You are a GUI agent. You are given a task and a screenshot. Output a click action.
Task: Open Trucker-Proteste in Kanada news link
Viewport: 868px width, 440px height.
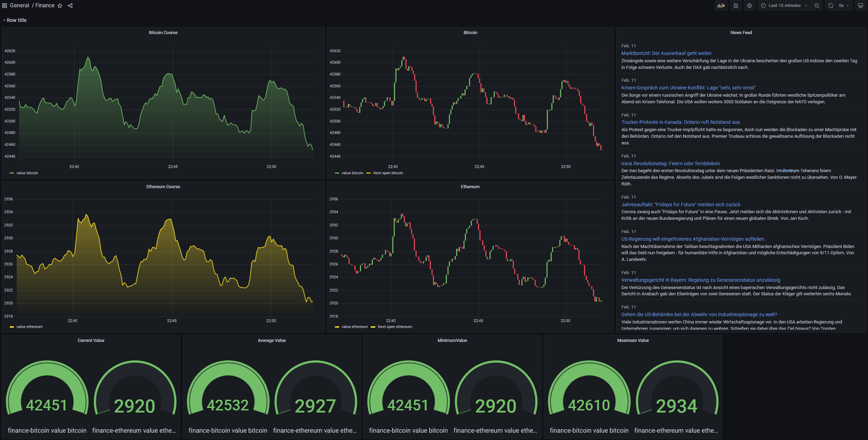tap(680, 122)
